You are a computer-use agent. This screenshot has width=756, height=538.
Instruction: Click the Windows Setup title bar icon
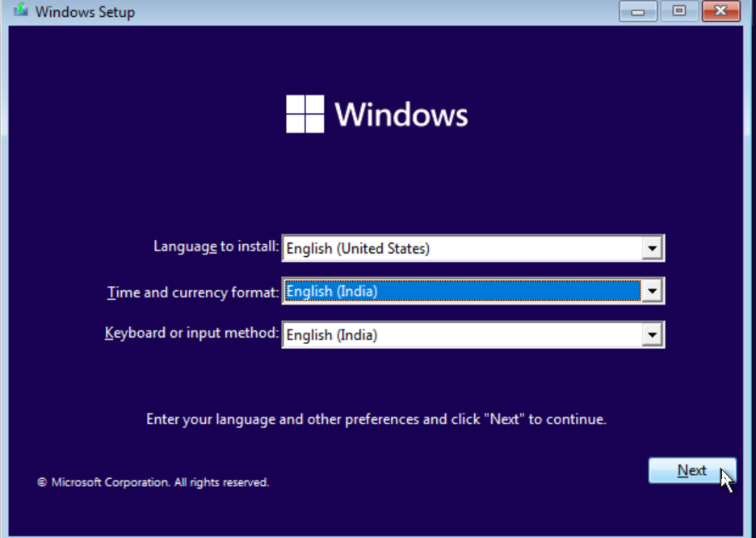20,11
